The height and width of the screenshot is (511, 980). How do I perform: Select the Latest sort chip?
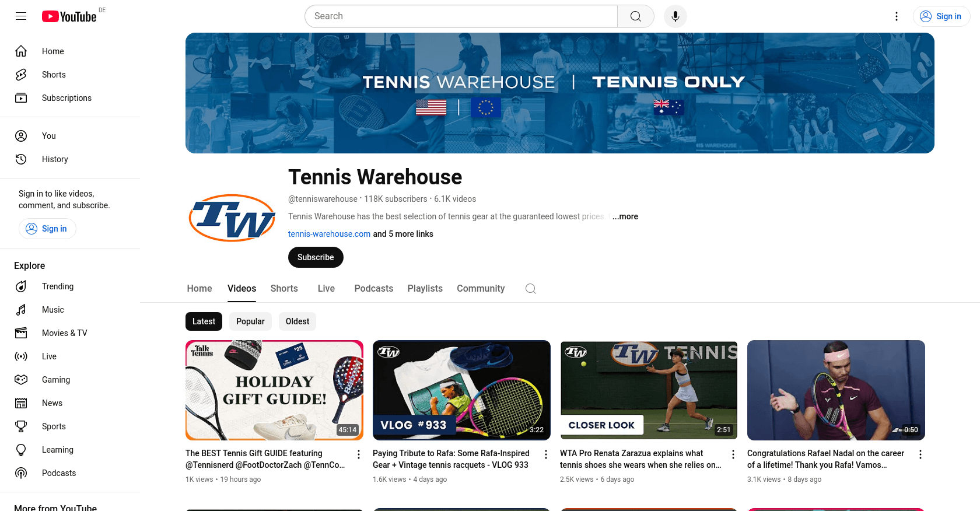pyautogui.click(x=204, y=321)
